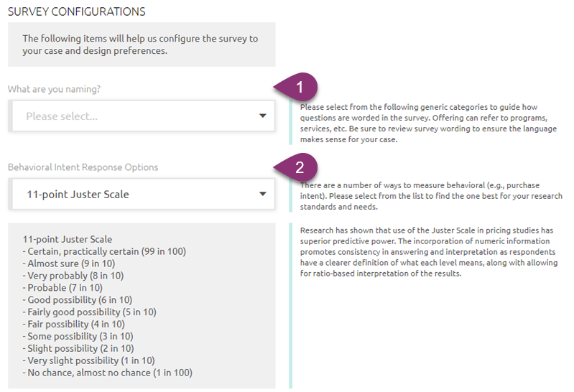Click the "Almost sure (9 in 10)" line
Viewport: 574px width, 392px height.
coord(69,263)
